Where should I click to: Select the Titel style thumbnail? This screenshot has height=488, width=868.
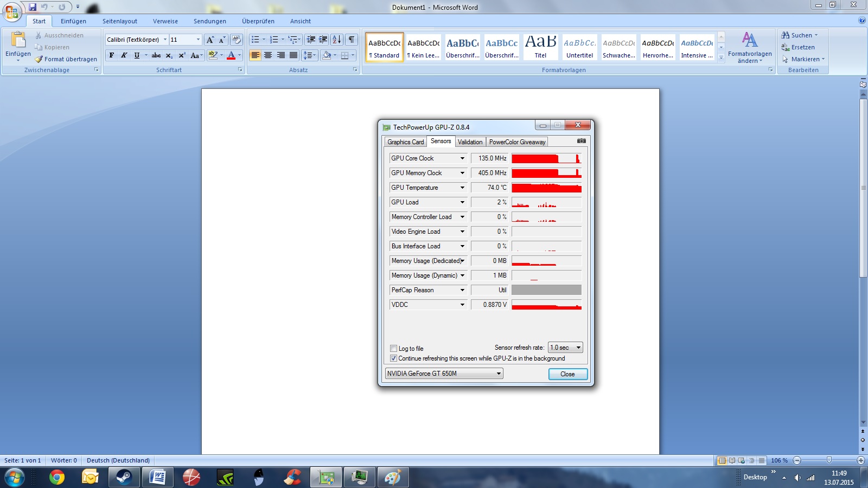point(540,47)
